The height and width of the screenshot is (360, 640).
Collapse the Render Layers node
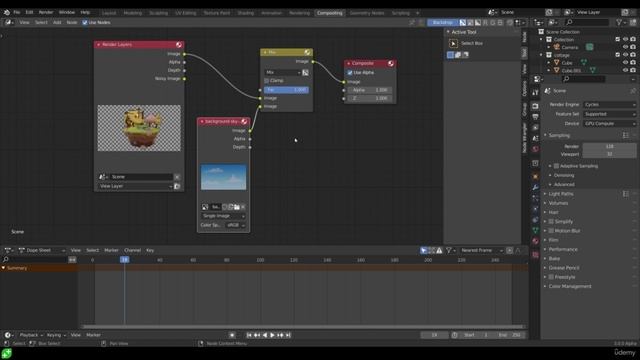click(x=98, y=44)
